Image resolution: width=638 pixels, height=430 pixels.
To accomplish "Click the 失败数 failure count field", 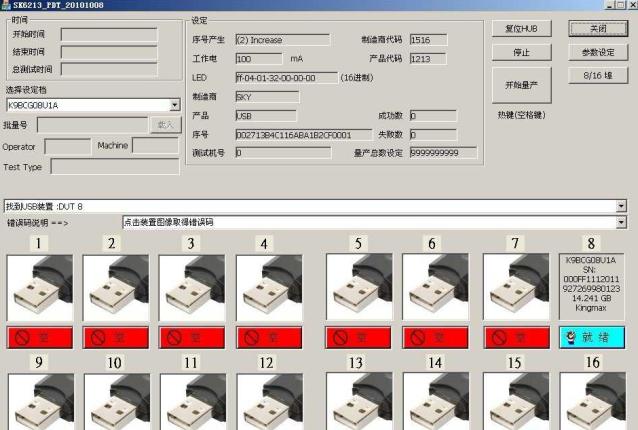I will [x=433, y=135].
